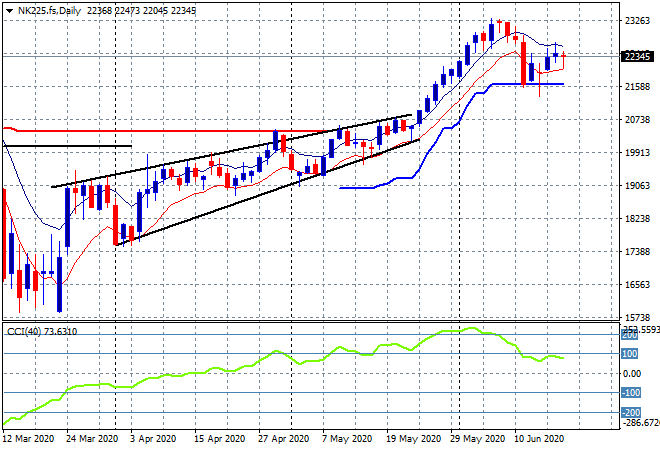Click the 19 May 2020 date label

pos(413,439)
